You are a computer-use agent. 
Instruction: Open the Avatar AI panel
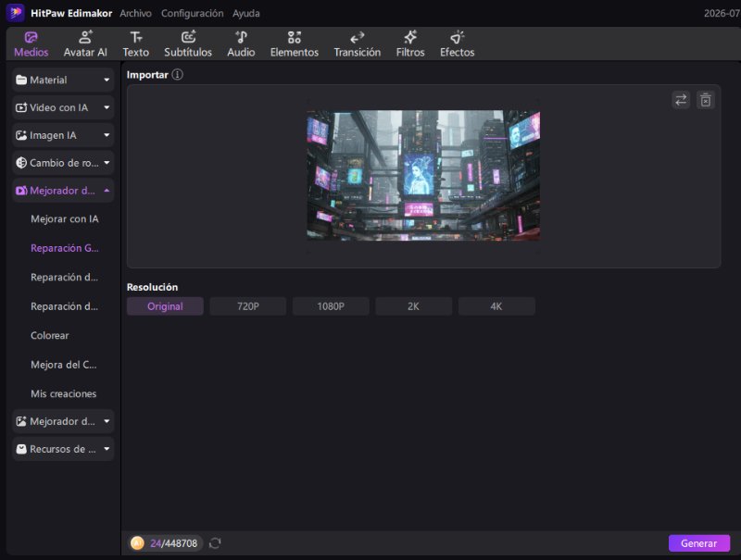[85, 44]
